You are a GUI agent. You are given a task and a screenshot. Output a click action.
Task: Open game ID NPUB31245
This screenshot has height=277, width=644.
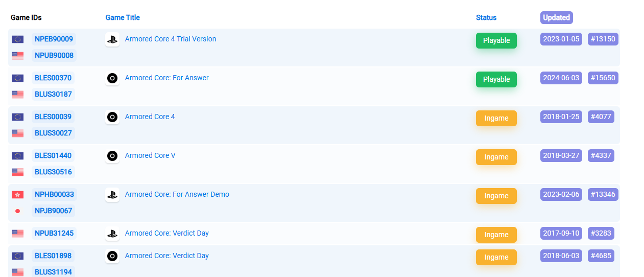pos(54,233)
